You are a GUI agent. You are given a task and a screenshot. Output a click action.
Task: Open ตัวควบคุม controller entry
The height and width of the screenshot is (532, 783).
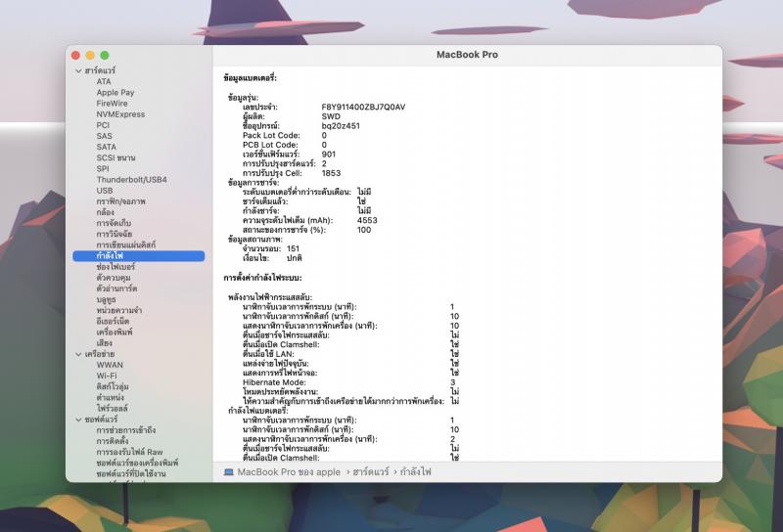point(114,278)
